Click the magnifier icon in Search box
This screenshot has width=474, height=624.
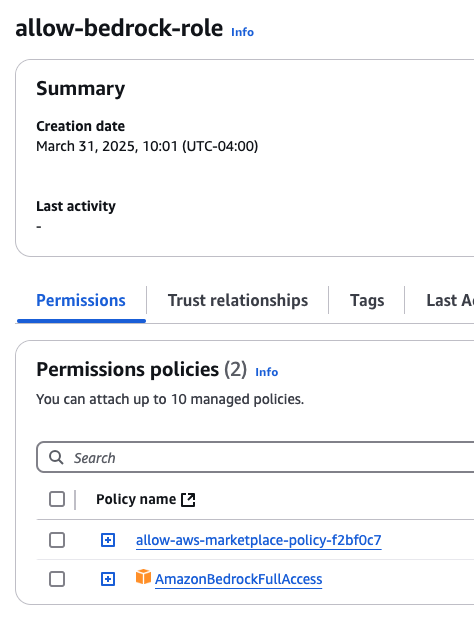[x=56, y=457]
